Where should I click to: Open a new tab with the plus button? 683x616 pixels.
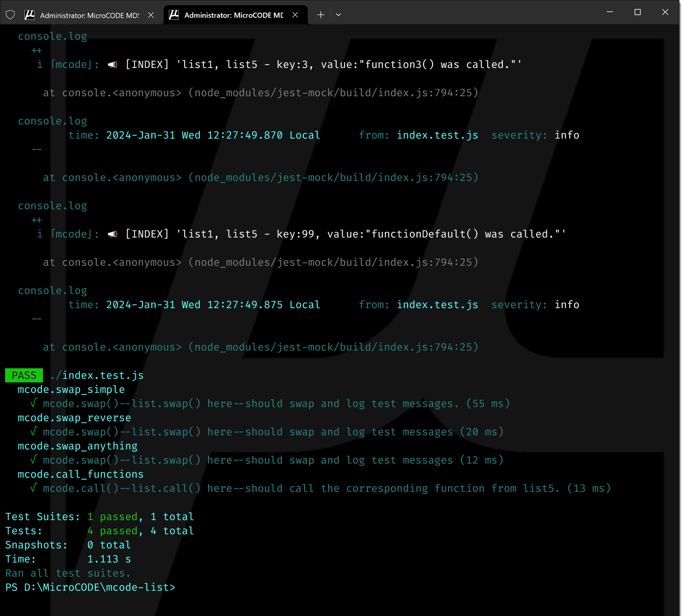(x=320, y=15)
